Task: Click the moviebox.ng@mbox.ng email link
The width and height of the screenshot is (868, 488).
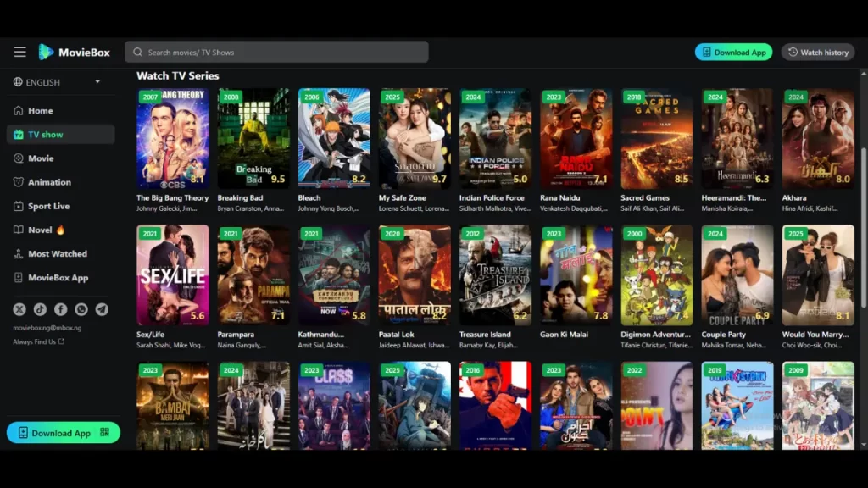Action: [47, 328]
